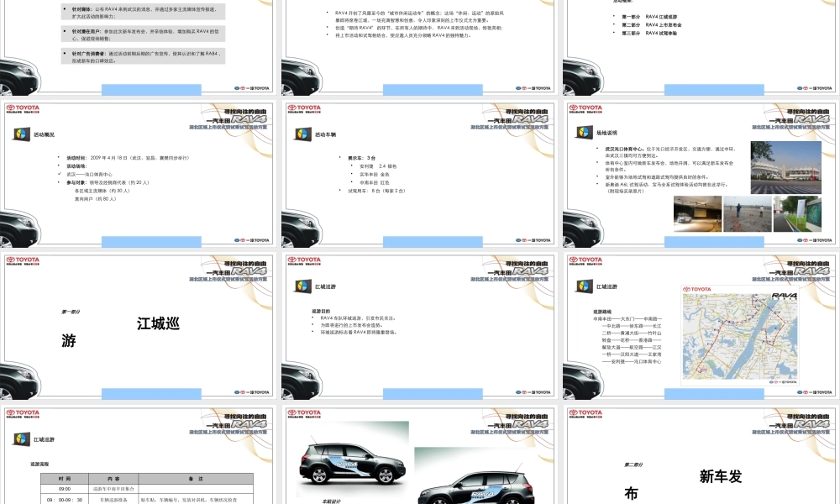Click the 巡游流程 heading
This screenshot has height=504, width=840.
[x=39, y=464]
